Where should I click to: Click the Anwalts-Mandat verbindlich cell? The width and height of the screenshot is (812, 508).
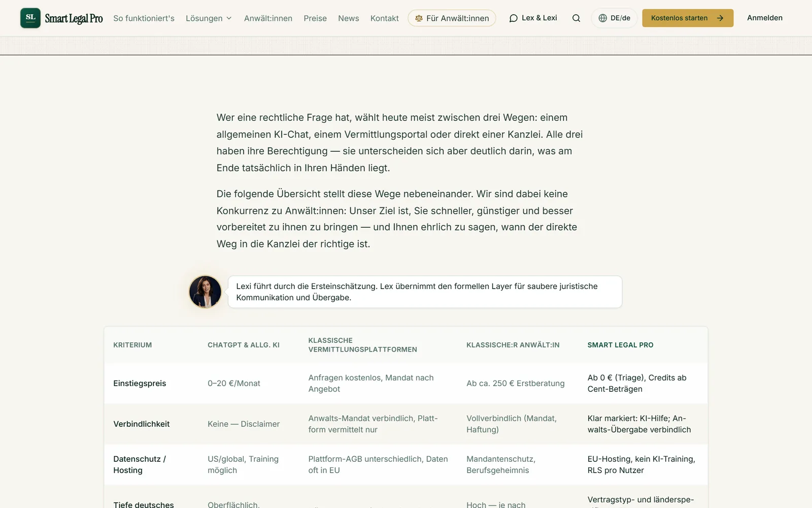[373, 424]
